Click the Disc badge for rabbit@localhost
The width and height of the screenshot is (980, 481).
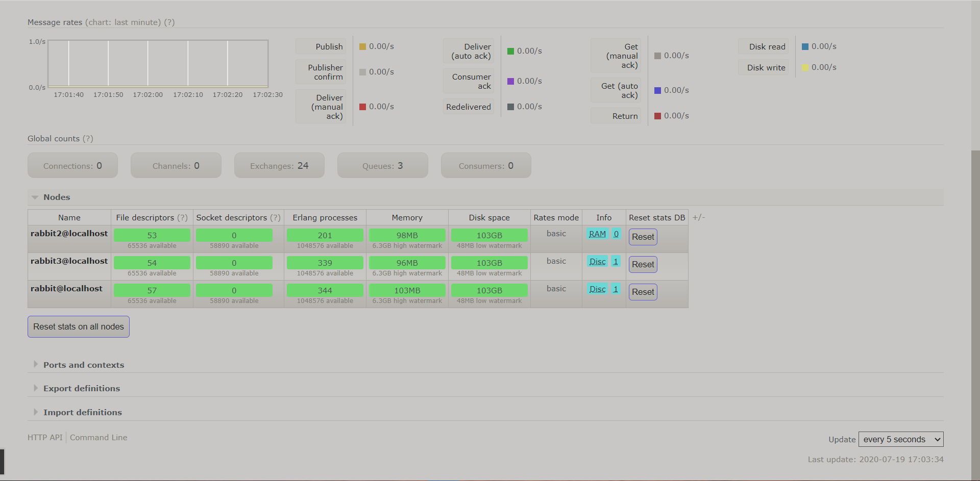coord(597,289)
